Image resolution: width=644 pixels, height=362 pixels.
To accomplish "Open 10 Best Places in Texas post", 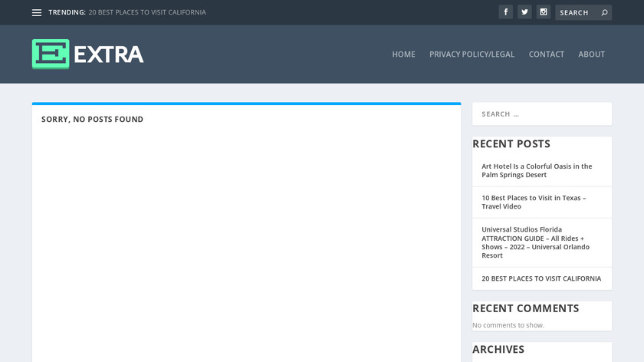I will click(x=534, y=202).
